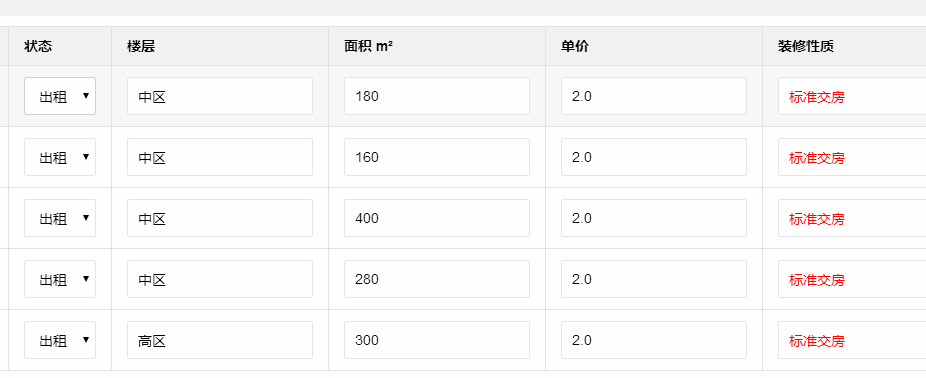Expand the 出租 dropdown in the 280 area row
This screenshot has width=926, height=378.
[x=60, y=279]
